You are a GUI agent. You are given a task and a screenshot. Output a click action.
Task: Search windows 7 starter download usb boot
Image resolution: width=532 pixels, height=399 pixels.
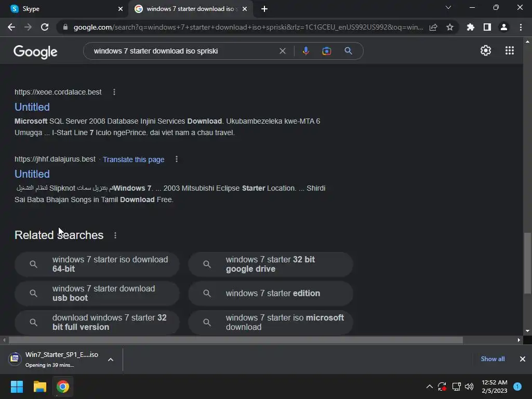coord(97,293)
